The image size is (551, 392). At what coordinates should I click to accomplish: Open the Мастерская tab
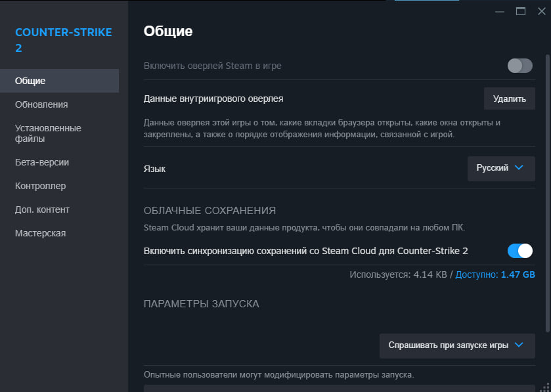tap(40, 233)
